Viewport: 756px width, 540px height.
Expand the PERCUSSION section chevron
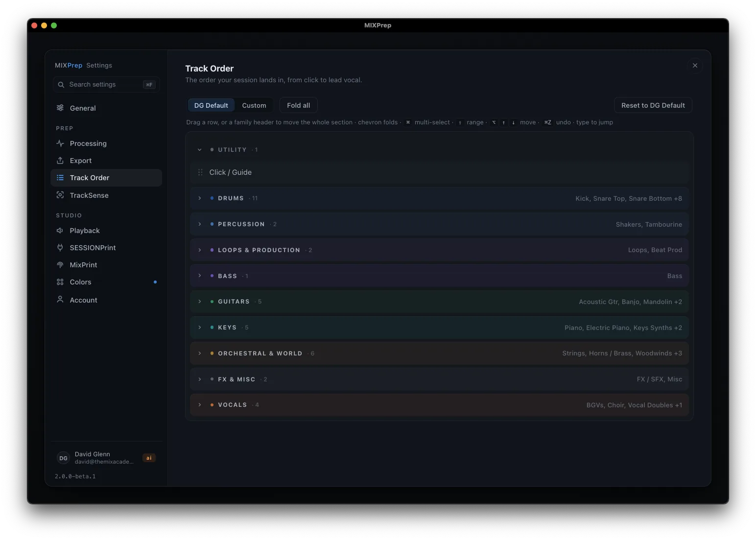pos(200,224)
